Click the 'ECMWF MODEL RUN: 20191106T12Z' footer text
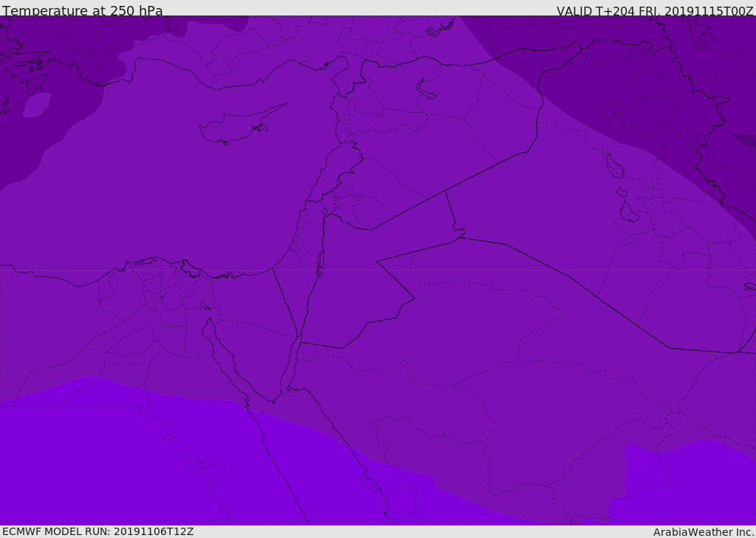This screenshot has height=538, width=756. (98, 531)
